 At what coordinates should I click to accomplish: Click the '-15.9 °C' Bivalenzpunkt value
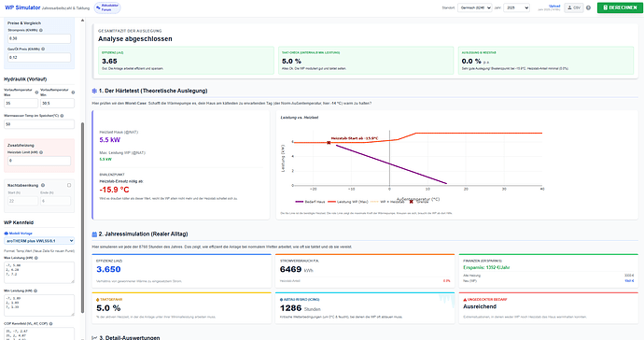coord(114,190)
